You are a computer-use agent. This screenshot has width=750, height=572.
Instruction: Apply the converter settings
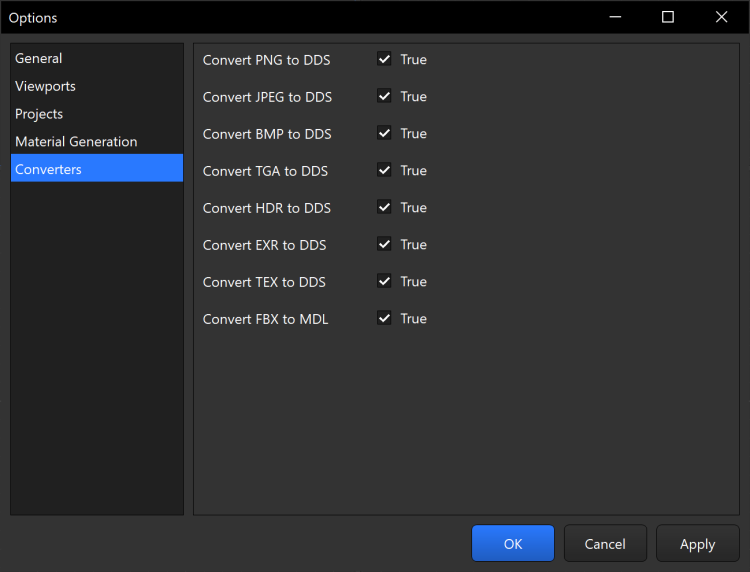pos(697,544)
